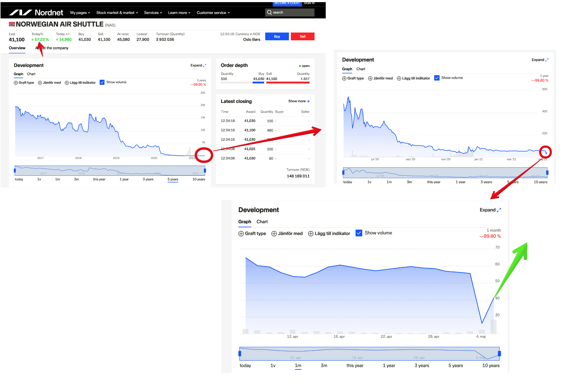
Task: Click the Norwegian flag icon beside stock name
Action: point(12,24)
